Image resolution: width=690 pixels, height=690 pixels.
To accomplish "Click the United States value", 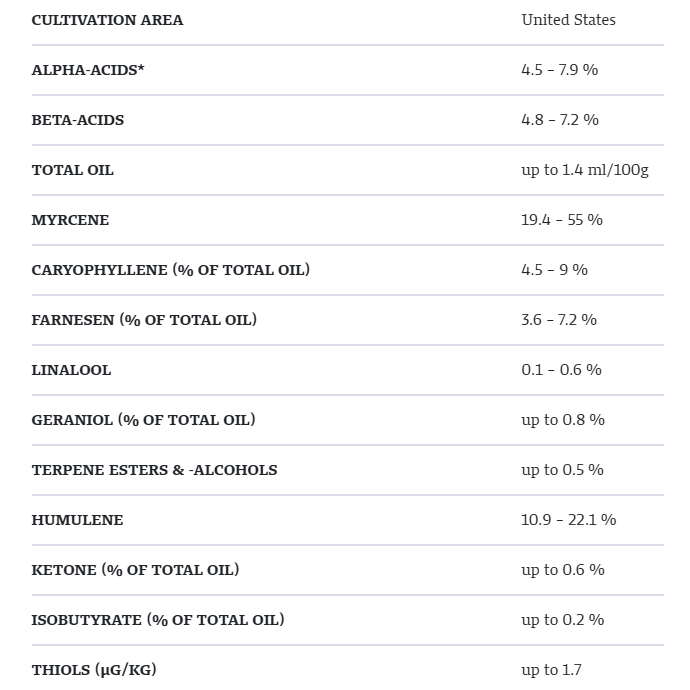I will pos(569,20).
